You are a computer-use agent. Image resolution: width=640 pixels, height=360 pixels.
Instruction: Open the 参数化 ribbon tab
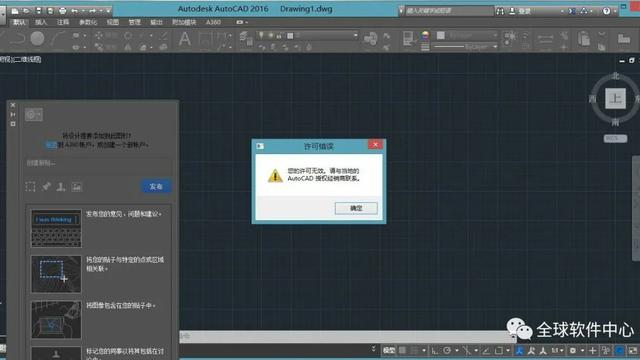[88, 22]
